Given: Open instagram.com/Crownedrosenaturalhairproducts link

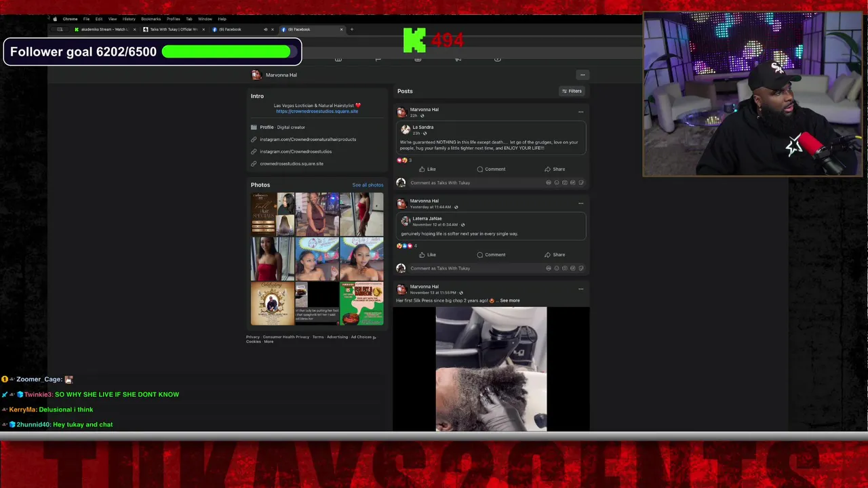Looking at the screenshot, I should [308, 140].
